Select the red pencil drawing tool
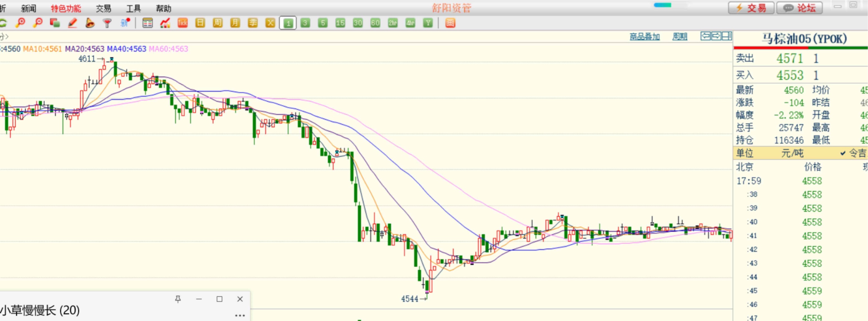Viewport: 868px width, 321px height. point(72,23)
